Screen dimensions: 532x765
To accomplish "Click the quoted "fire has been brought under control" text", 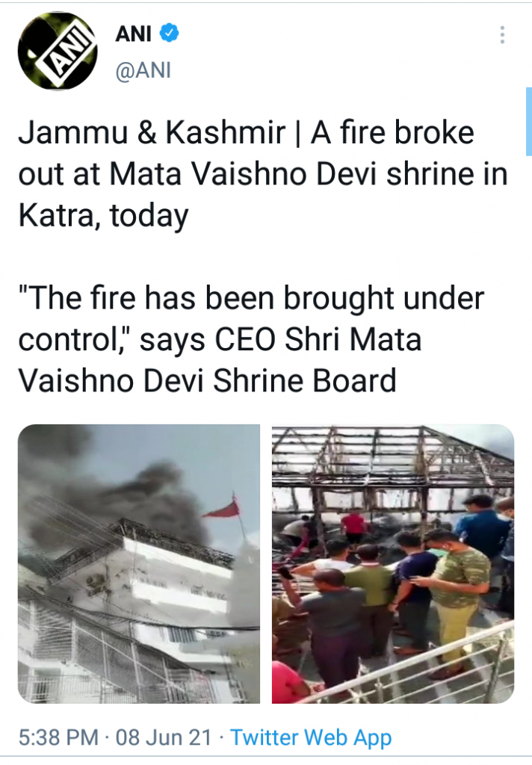I will coord(251,318).
